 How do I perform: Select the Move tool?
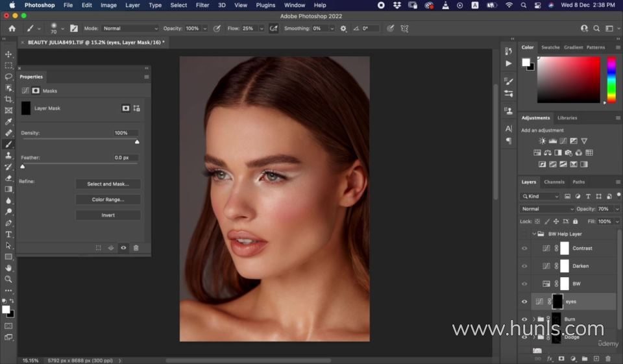pos(8,55)
